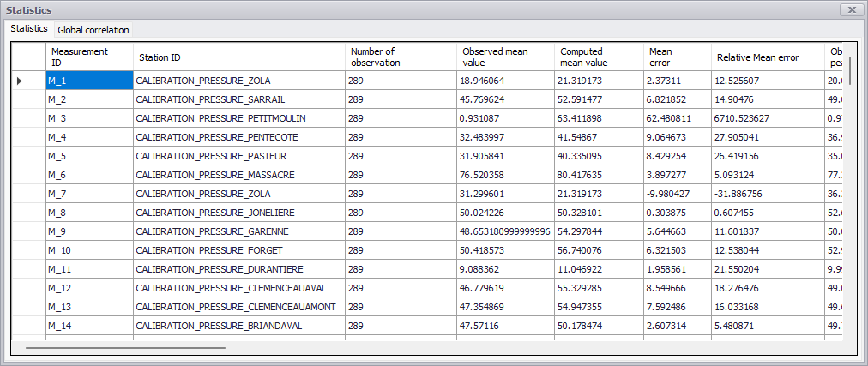Select the M_10 measurement cell

pyautogui.click(x=89, y=250)
